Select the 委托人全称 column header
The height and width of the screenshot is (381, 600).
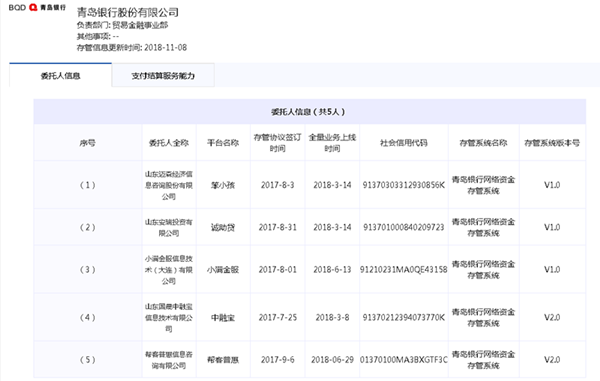[x=169, y=143]
